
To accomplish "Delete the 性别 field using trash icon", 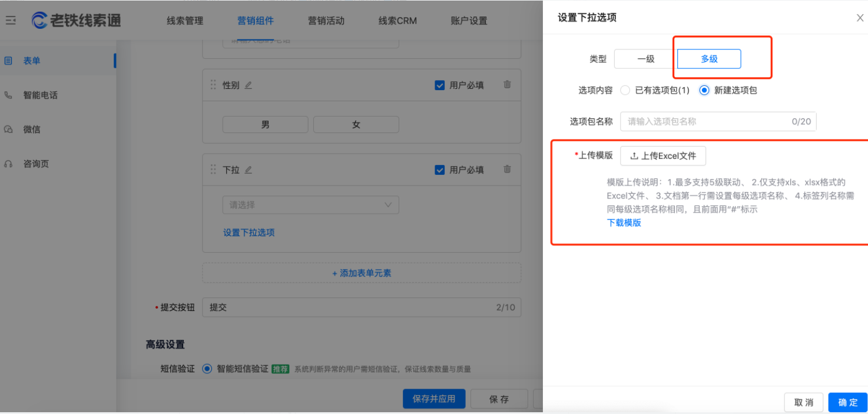I will click(x=508, y=85).
